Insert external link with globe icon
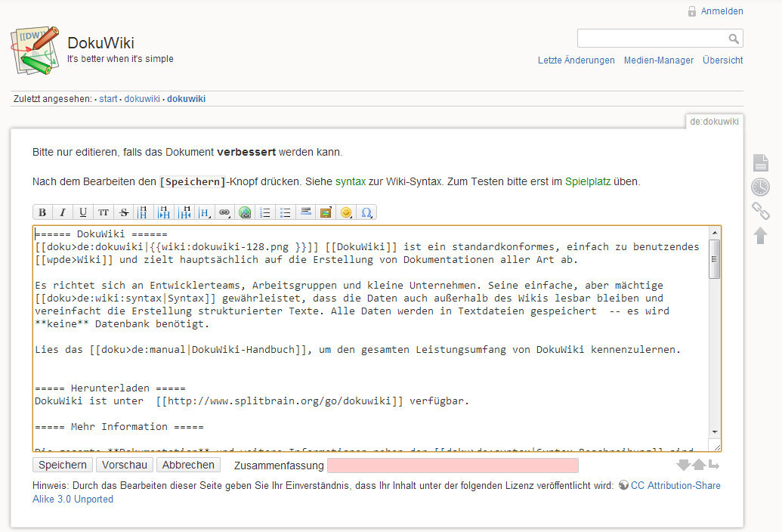Viewport: 782px width, 532px height. pos(245,212)
